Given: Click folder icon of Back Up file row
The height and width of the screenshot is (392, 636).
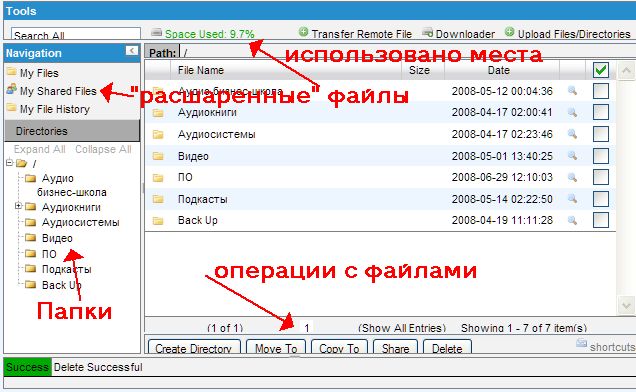Looking at the screenshot, I should click(x=158, y=221).
